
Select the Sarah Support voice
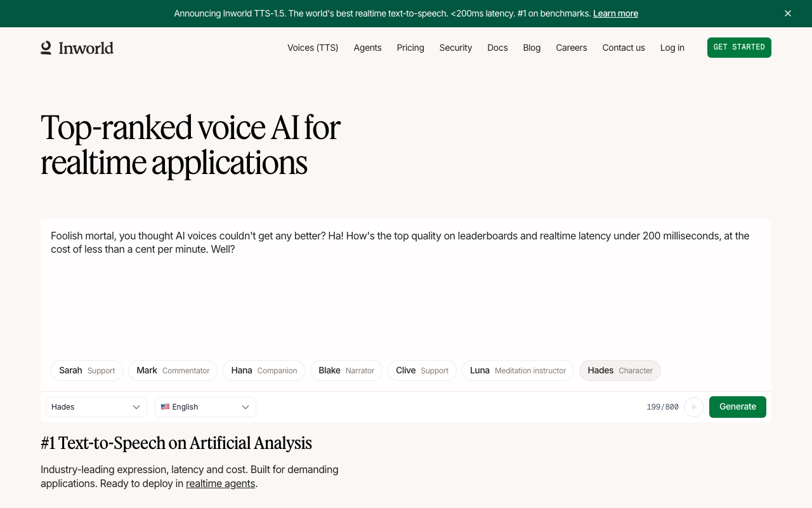pos(87,371)
